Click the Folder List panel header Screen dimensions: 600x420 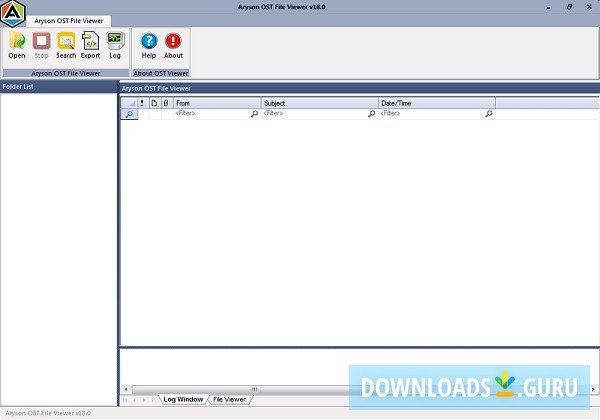pyautogui.click(x=59, y=86)
